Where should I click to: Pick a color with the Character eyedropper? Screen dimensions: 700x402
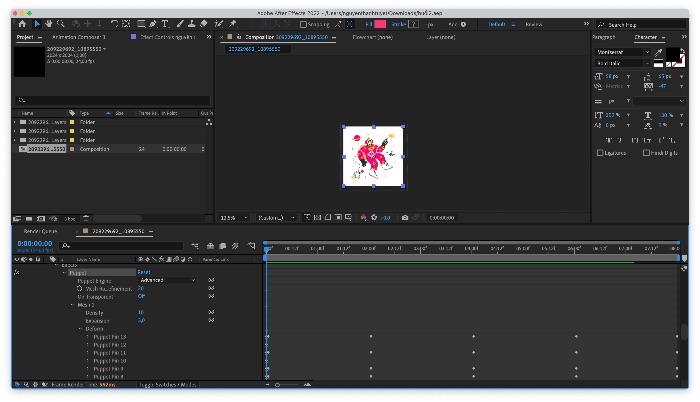(658, 53)
